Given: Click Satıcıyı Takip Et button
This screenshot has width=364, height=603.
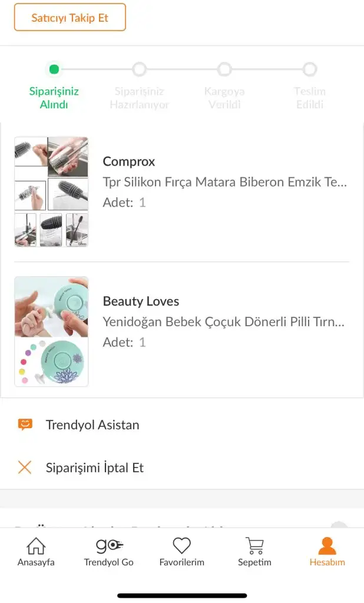Looking at the screenshot, I should point(70,17).
